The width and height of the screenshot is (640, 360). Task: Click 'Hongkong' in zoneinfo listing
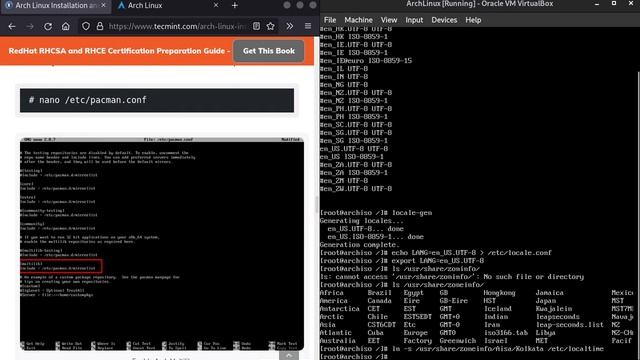point(499,293)
